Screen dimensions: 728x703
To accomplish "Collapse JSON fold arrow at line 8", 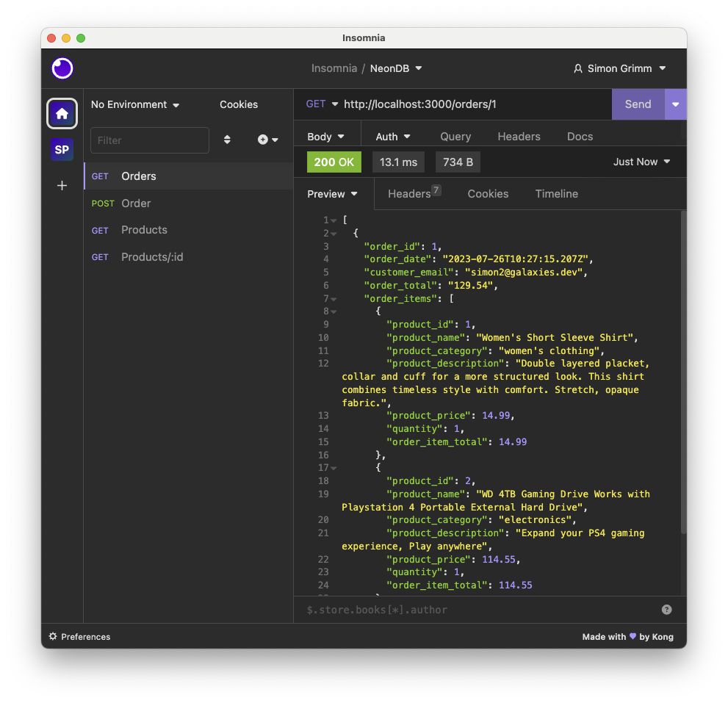I will pyautogui.click(x=334, y=311).
